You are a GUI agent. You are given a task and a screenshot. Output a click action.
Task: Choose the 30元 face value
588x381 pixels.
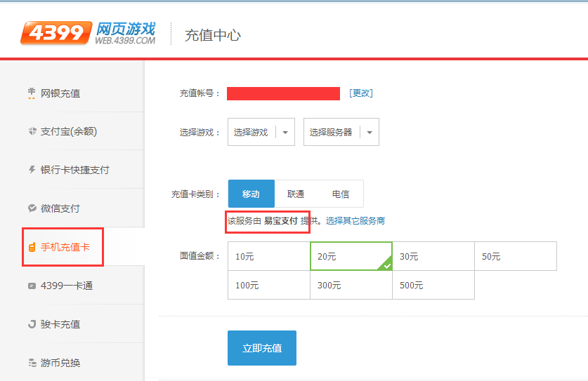433,256
